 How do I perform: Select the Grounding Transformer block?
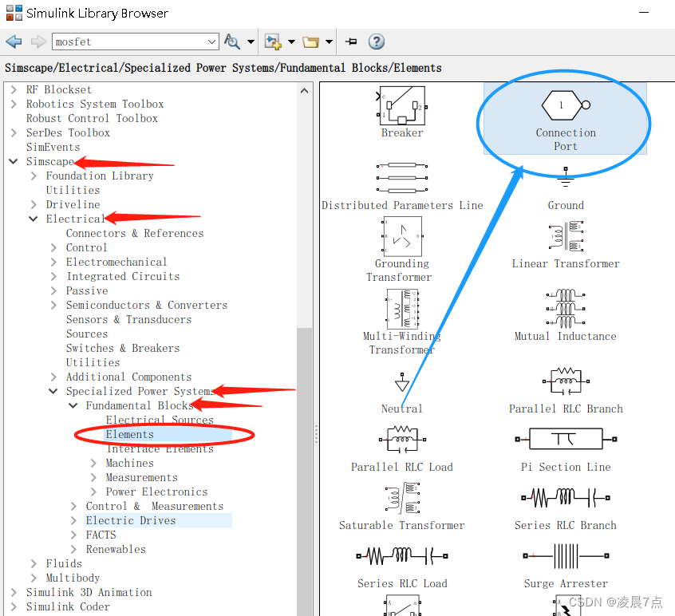[402, 236]
